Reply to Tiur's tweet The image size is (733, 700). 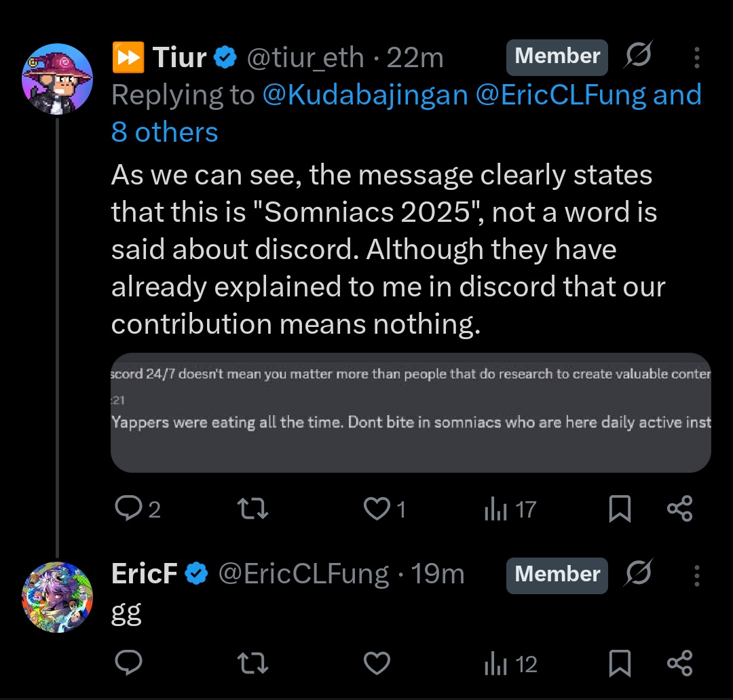(x=127, y=508)
